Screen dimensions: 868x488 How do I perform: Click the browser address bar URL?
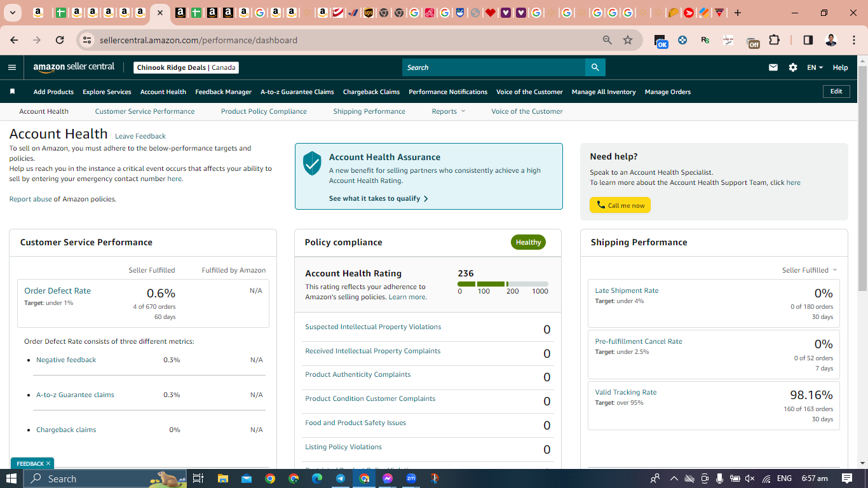point(198,40)
